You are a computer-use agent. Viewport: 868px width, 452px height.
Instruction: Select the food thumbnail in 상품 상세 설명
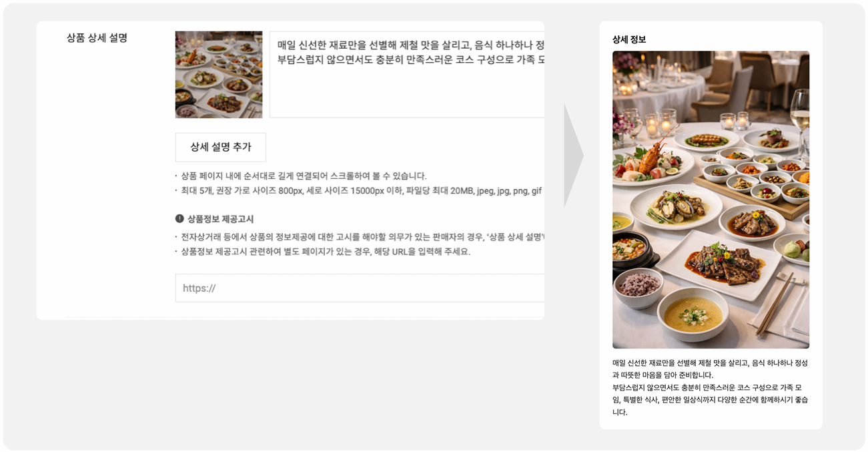point(219,75)
